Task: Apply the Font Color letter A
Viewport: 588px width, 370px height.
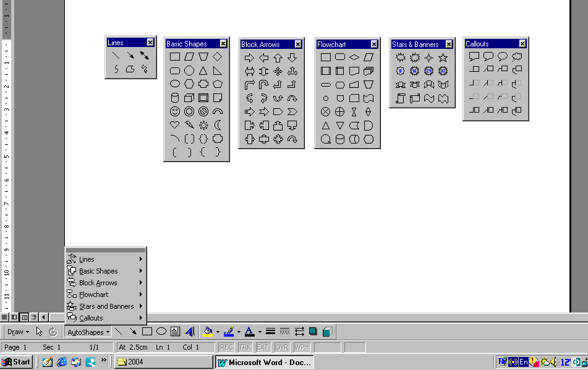Action: point(249,332)
